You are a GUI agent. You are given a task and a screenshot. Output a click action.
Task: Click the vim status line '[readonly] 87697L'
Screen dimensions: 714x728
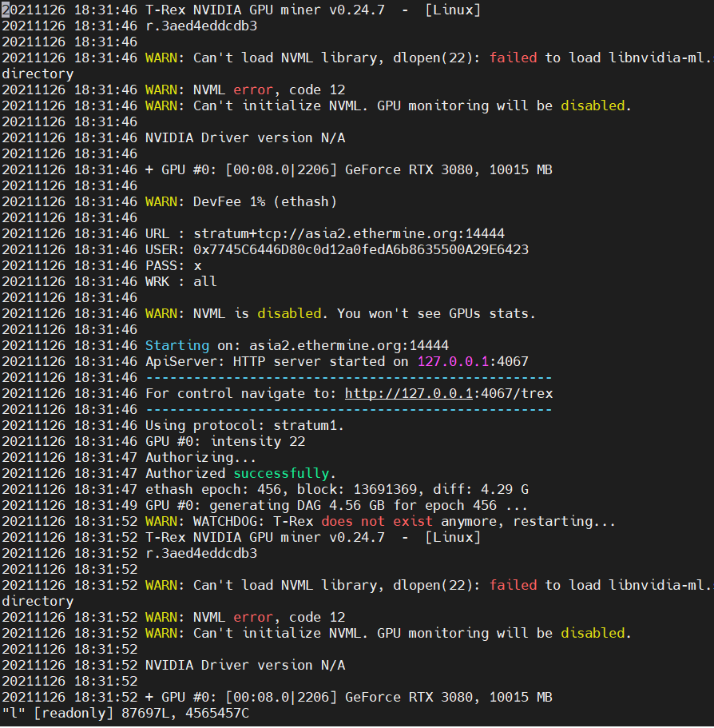pyautogui.click(x=125, y=713)
